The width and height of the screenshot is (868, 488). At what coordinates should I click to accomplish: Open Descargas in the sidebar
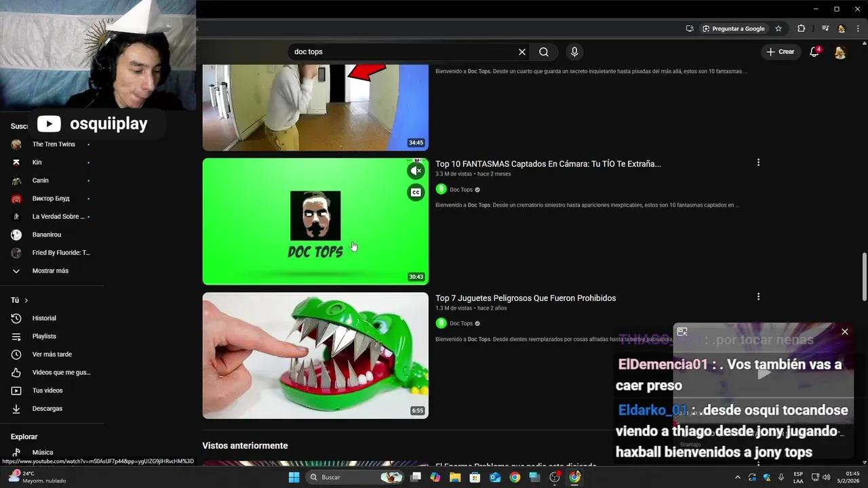click(47, 408)
